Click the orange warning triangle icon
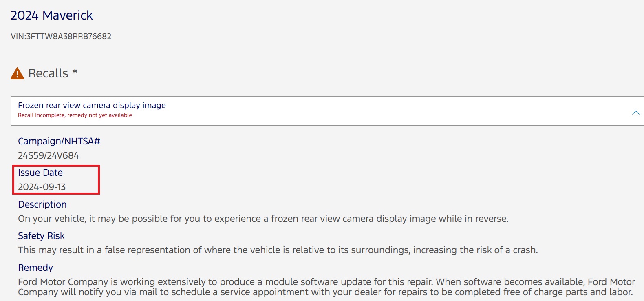 point(17,73)
